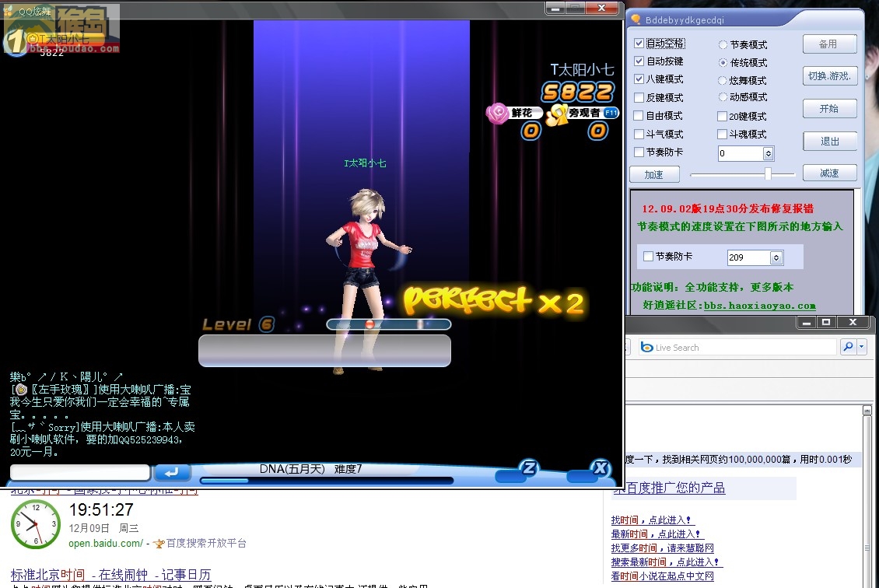Image resolution: width=879 pixels, height=588 pixels.
Task: Click the browser page vertical scrollbar
Action: tap(867, 496)
